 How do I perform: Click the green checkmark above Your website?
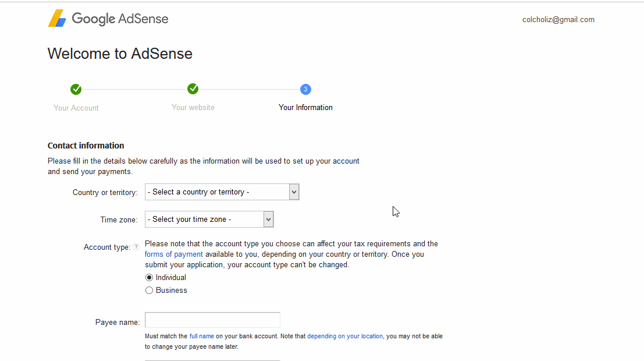click(x=193, y=89)
